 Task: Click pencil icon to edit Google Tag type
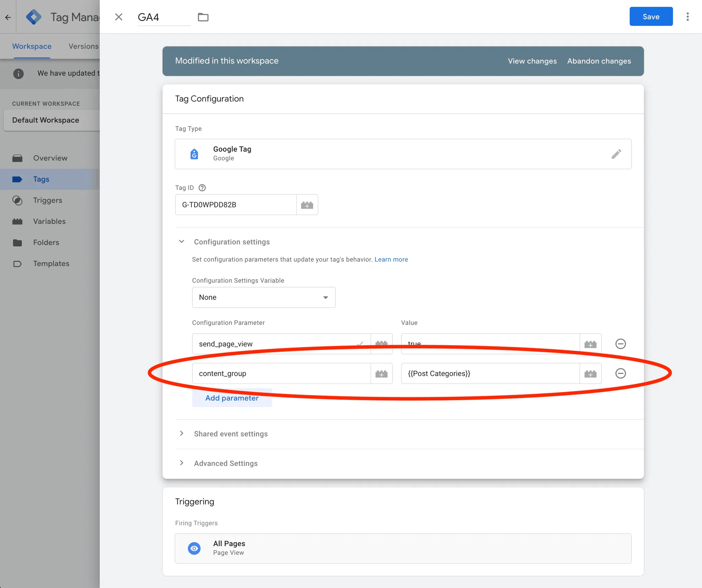click(616, 154)
